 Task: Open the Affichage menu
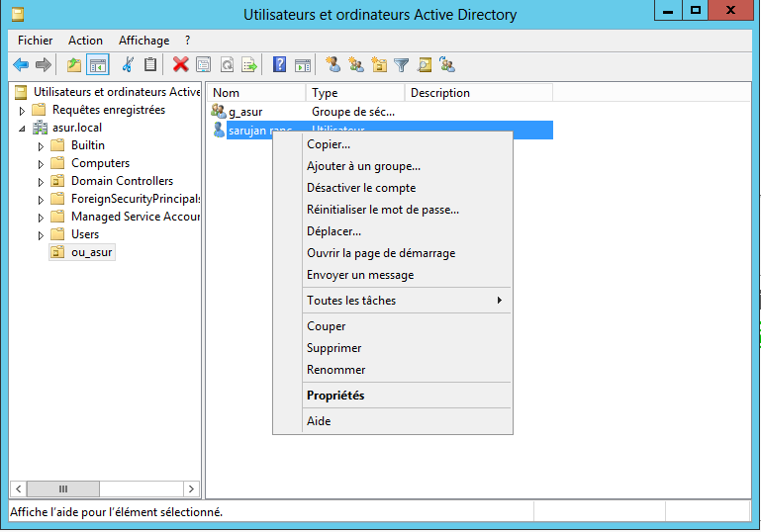pos(144,41)
